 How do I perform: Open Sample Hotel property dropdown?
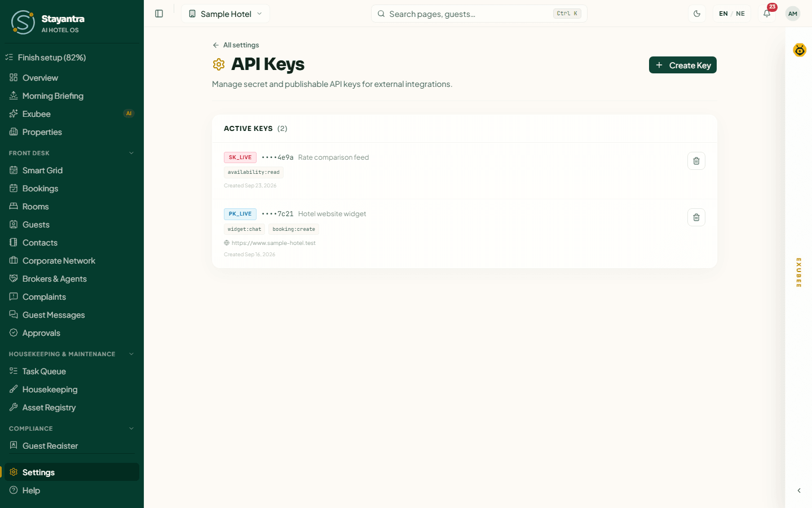pyautogui.click(x=226, y=14)
